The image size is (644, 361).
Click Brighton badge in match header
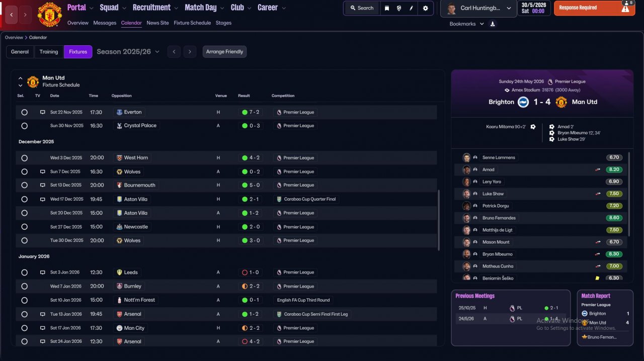coord(523,102)
